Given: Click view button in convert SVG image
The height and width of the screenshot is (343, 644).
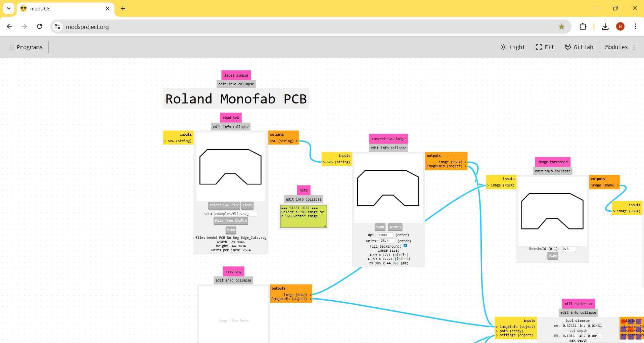Looking at the screenshot, I should click(x=380, y=227).
